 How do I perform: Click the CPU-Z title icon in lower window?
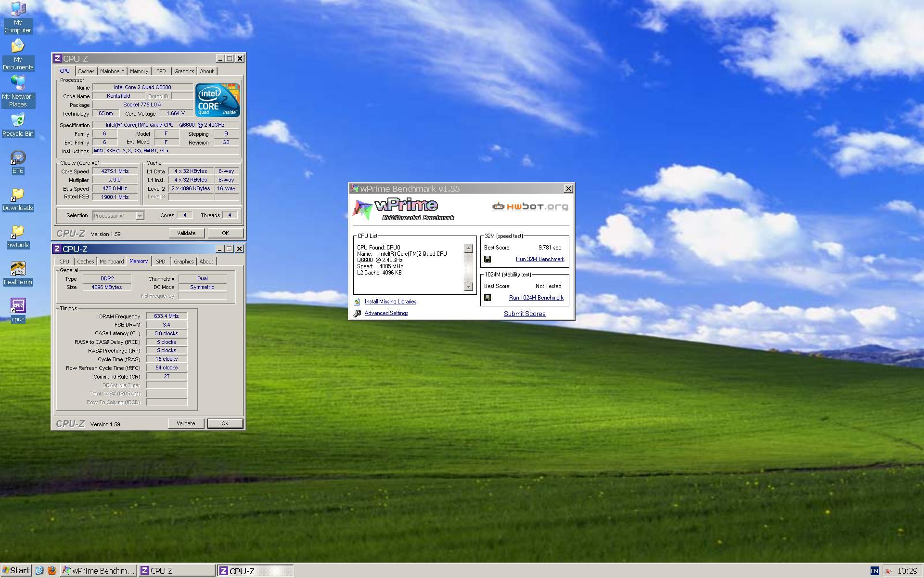57,249
